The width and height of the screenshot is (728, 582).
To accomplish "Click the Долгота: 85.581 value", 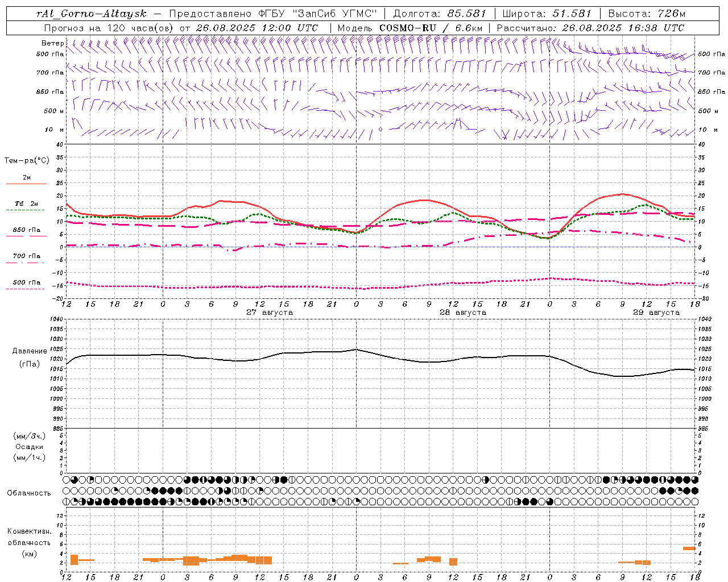I will pyautogui.click(x=440, y=14).
